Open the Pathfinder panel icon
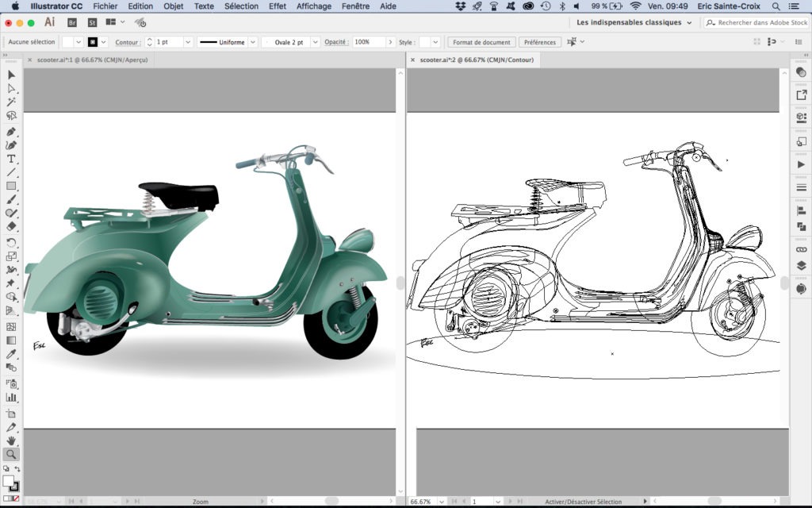 tap(801, 226)
